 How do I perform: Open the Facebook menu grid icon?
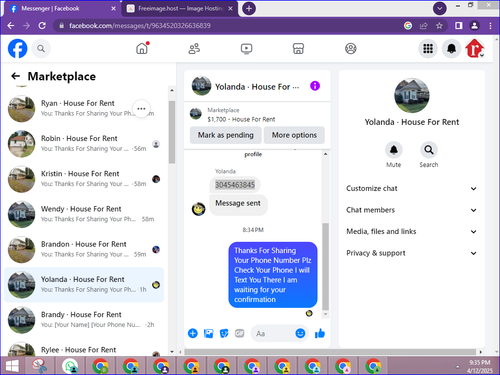click(x=428, y=49)
